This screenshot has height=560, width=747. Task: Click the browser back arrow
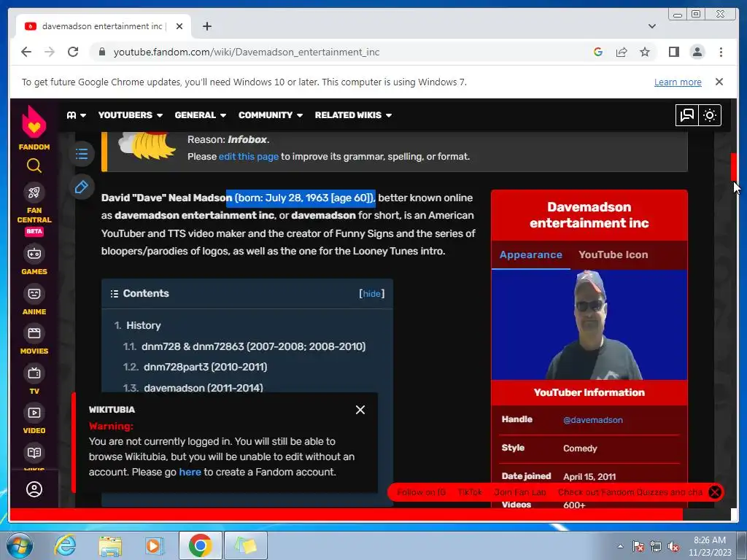[26, 52]
